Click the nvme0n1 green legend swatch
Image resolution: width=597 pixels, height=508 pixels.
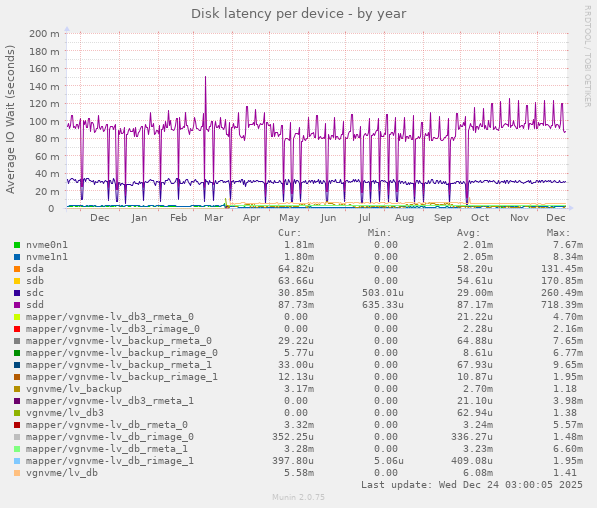(17, 245)
